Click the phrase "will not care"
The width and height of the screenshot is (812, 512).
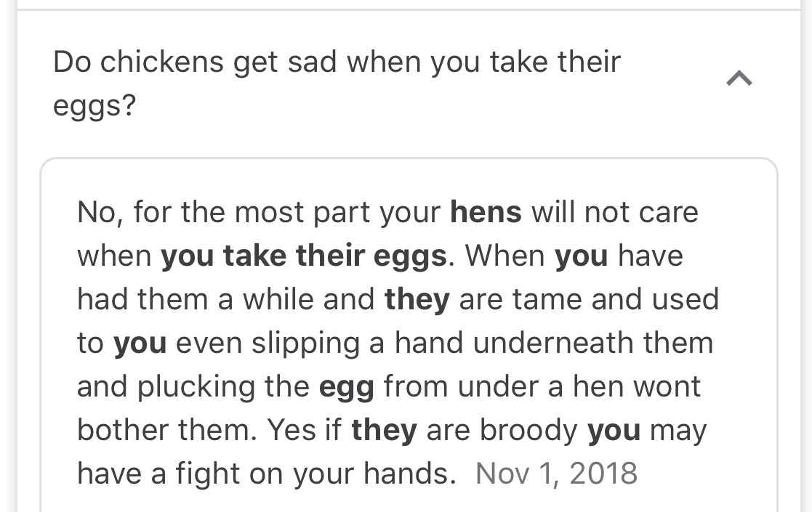(x=614, y=212)
